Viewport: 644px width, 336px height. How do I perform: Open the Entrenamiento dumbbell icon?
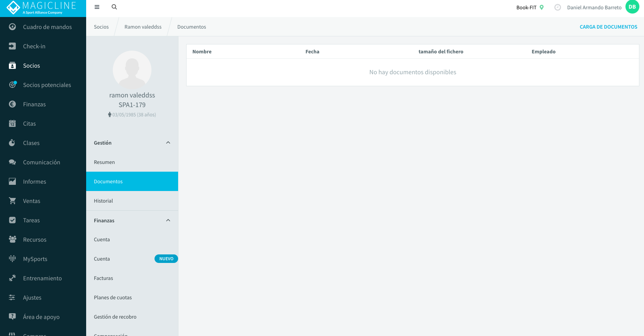[12, 278]
